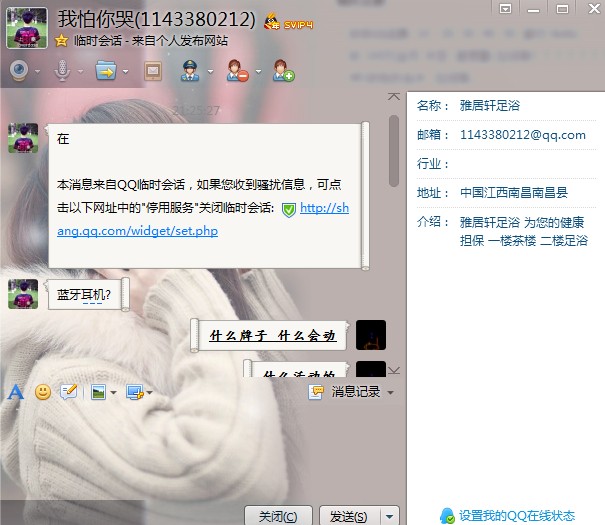
Task: Click the email 1143380212@qq.com
Action: click(523, 135)
